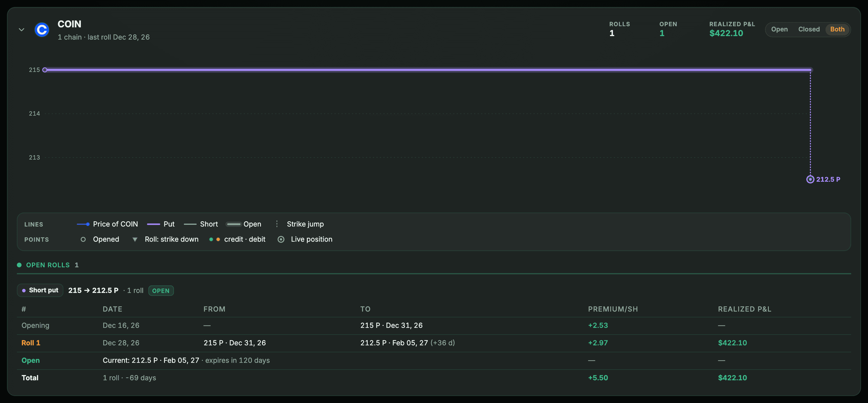Click the Short legend line icon
868x403 pixels.
tap(190, 224)
